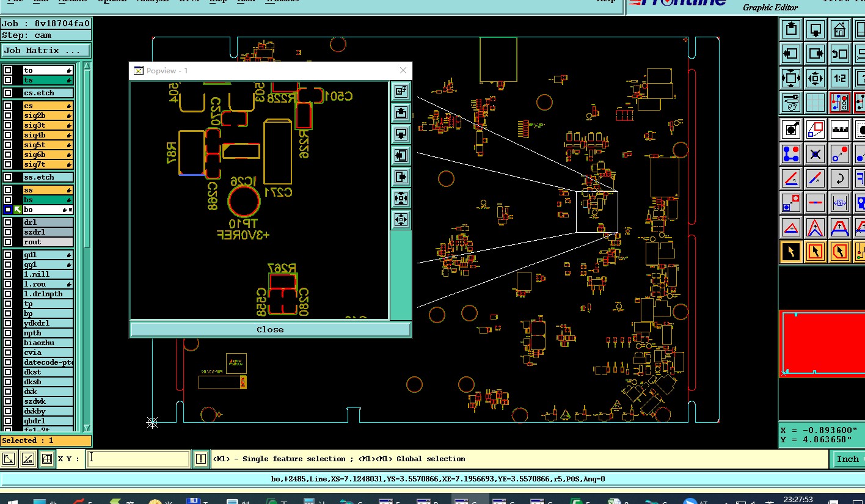This screenshot has height=504, width=865.
Task: Click the green affected-layer arrow on bo
Action: [18, 210]
